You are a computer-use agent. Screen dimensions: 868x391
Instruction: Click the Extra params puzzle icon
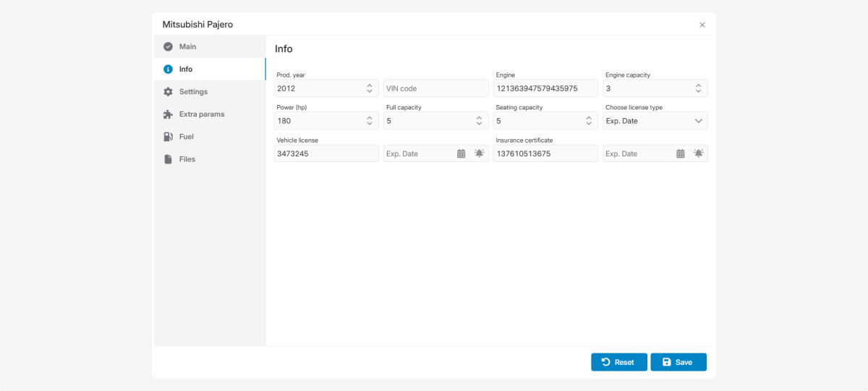[x=168, y=114]
